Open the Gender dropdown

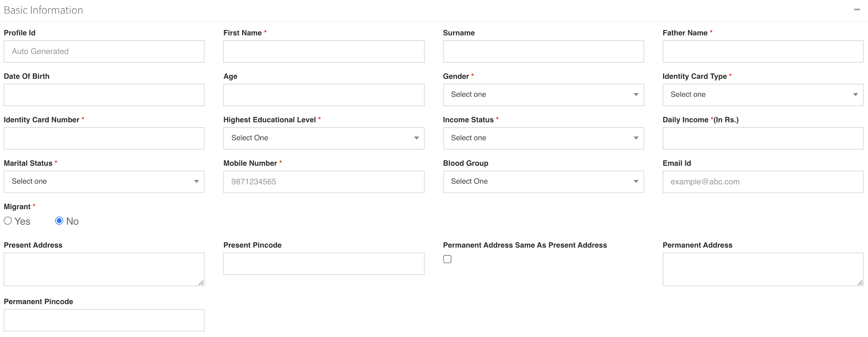pyautogui.click(x=543, y=95)
